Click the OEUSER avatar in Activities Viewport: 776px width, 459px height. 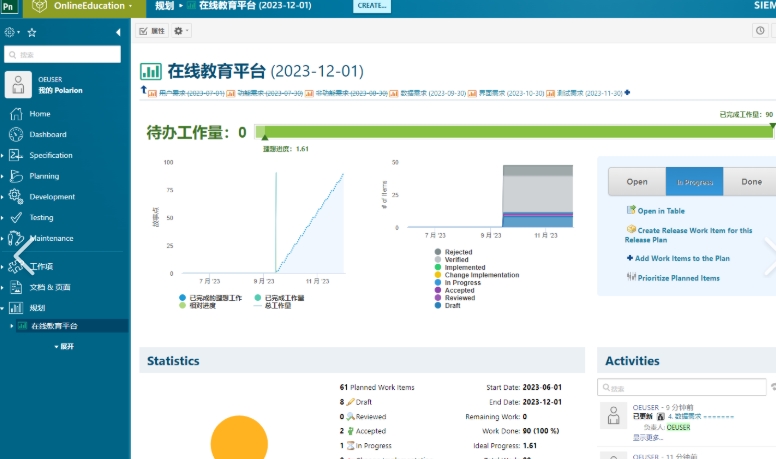tap(613, 415)
